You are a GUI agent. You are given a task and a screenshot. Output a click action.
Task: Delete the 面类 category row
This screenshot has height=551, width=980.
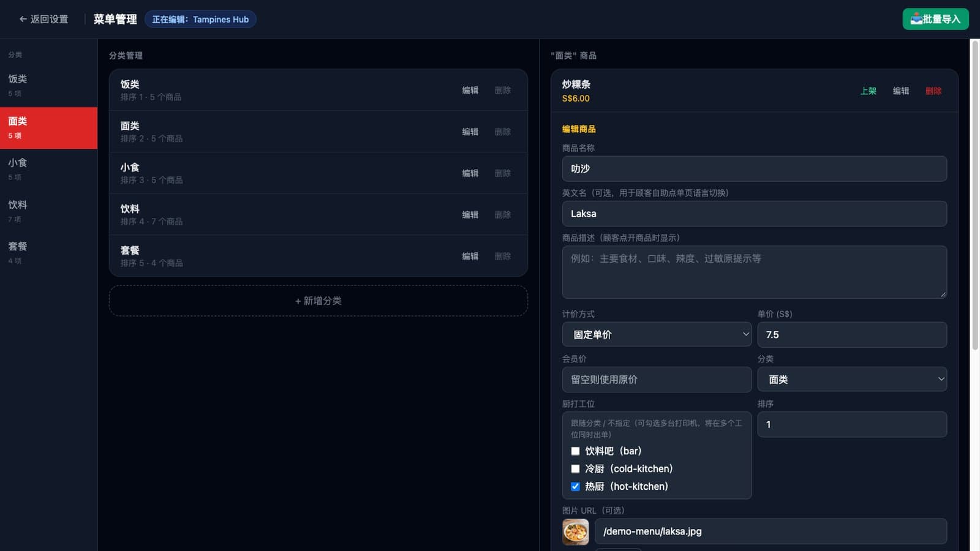pyautogui.click(x=503, y=132)
